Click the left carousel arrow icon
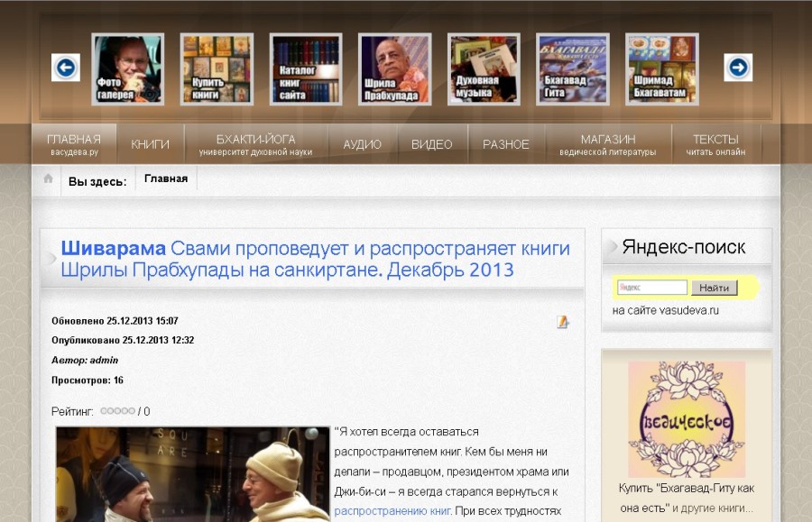The image size is (812, 522). click(x=66, y=68)
